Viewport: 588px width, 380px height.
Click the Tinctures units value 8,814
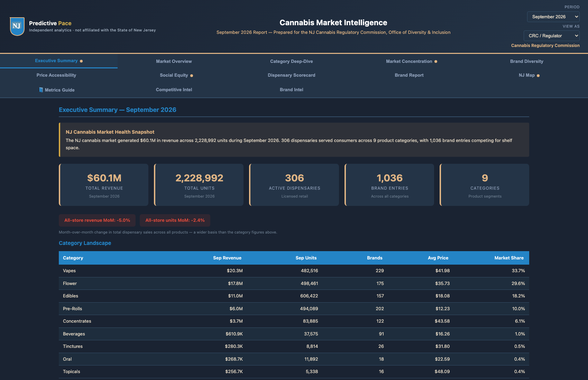tap(312, 346)
